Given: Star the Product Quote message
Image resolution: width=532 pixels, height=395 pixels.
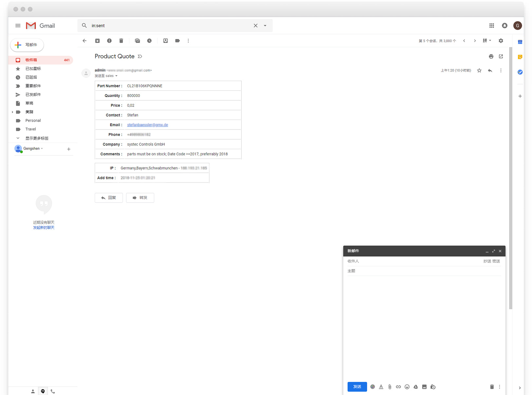Looking at the screenshot, I should coord(479,70).
